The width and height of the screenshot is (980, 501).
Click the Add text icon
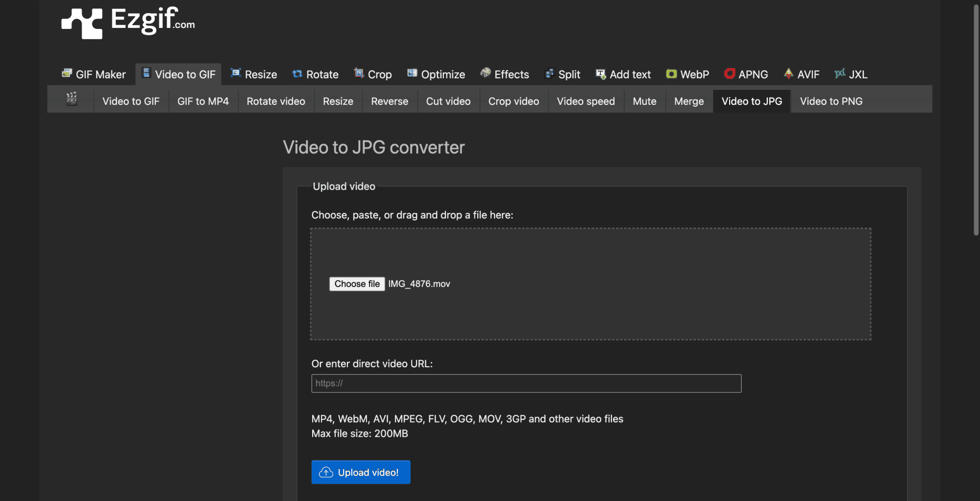tap(601, 74)
